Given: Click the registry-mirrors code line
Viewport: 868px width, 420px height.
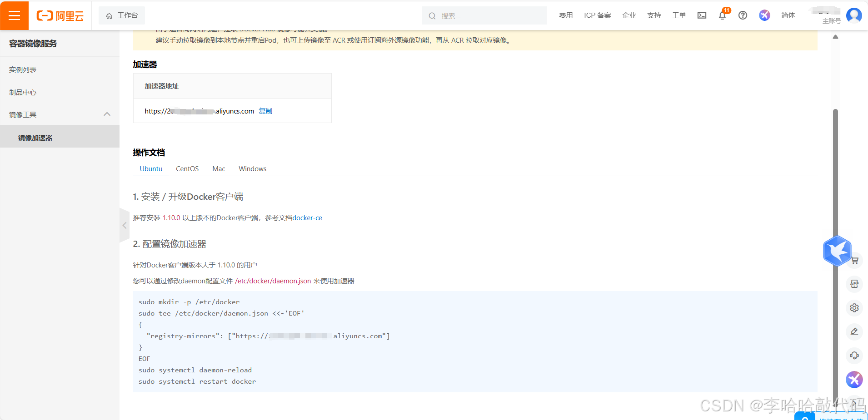Looking at the screenshot, I should [x=268, y=336].
